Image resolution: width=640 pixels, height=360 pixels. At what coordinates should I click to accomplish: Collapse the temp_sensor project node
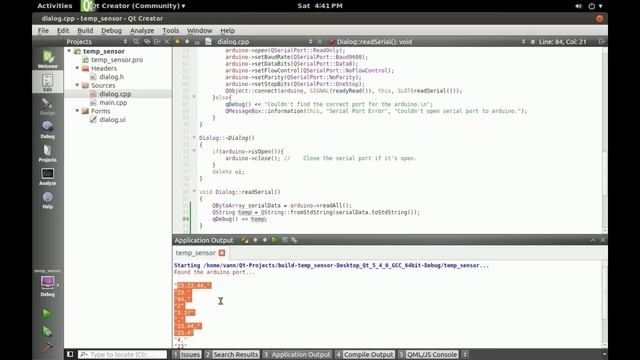point(69,51)
